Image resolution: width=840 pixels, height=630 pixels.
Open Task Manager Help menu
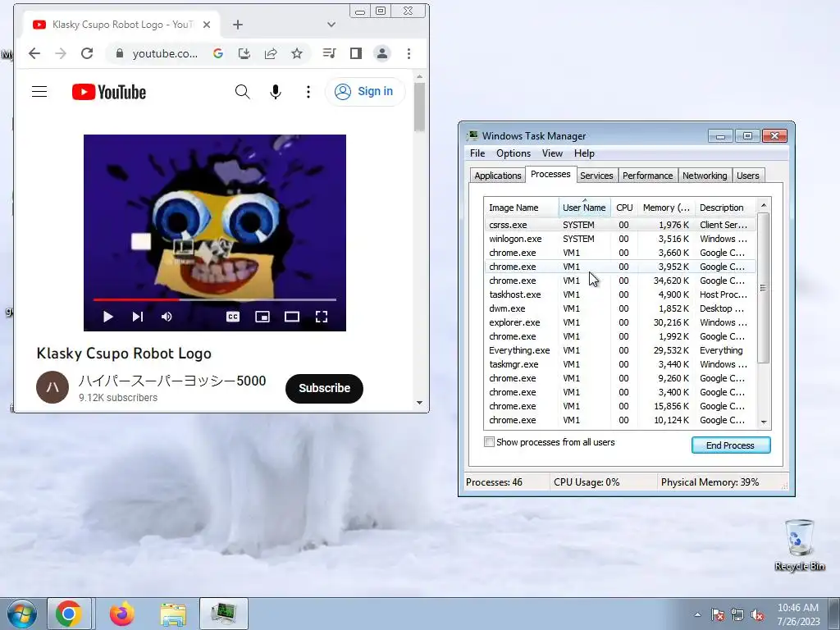point(584,153)
